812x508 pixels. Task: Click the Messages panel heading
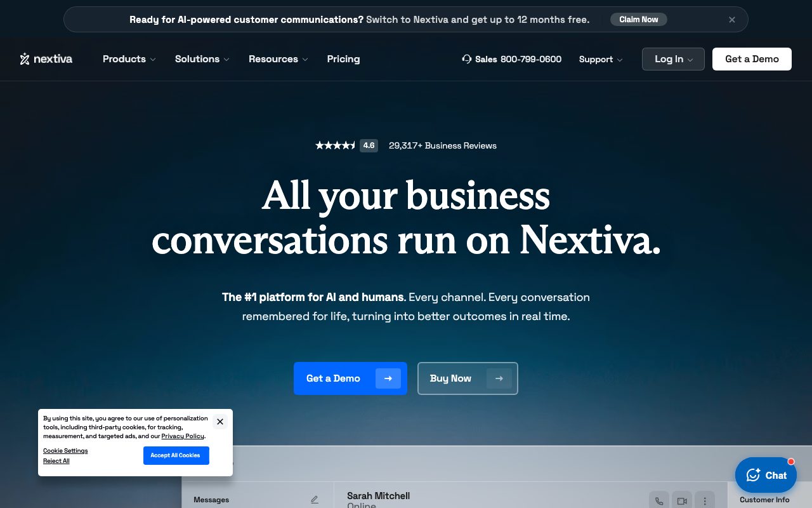[211, 500]
